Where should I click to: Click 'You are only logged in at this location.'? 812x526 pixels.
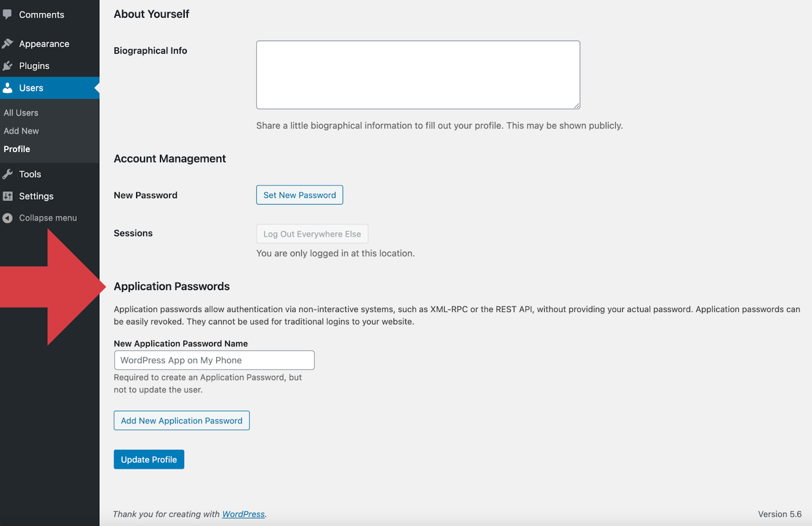[x=335, y=253]
